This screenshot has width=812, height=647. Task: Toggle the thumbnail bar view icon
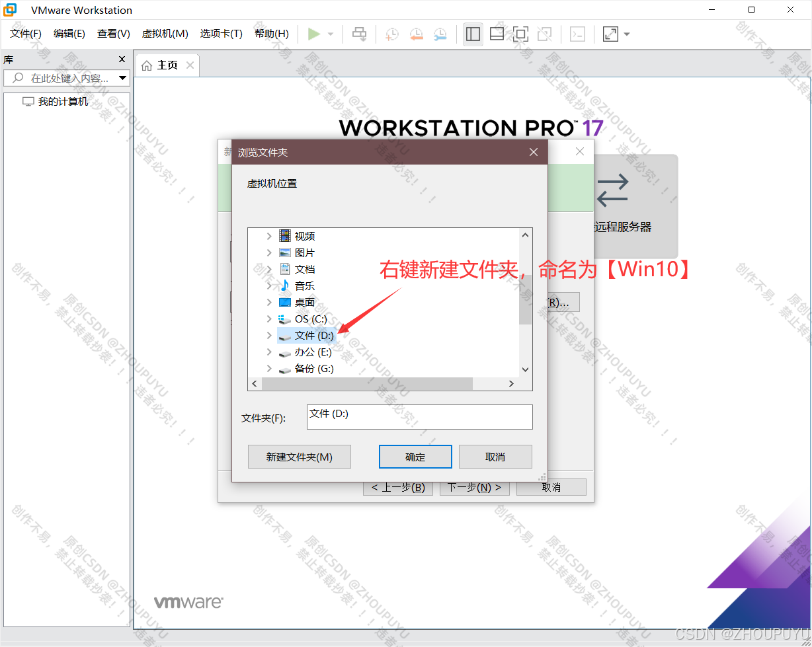497,34
